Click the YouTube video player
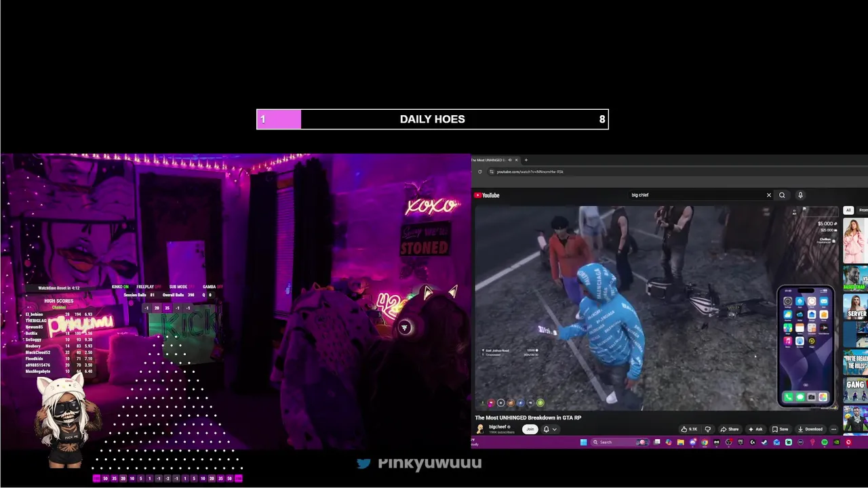This screenshot has width=868, height=488. tap(656, 308)
